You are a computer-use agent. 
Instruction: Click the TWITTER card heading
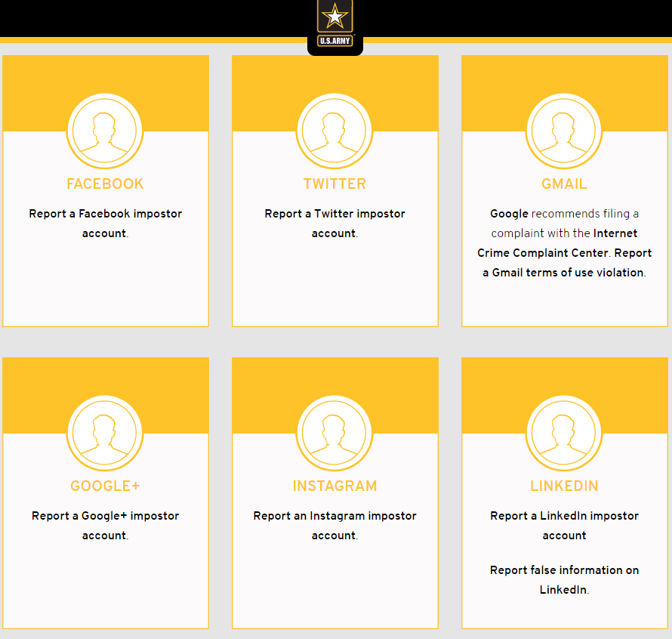[334, 184]
